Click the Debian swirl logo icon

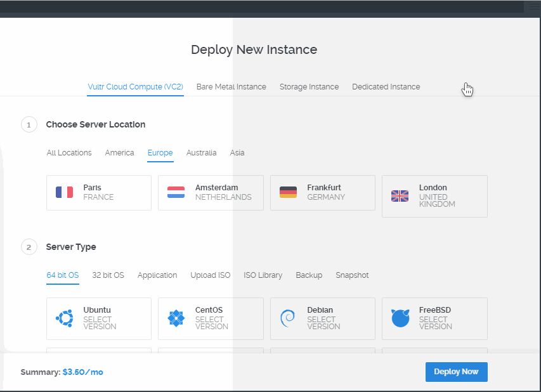coord(288,318)
